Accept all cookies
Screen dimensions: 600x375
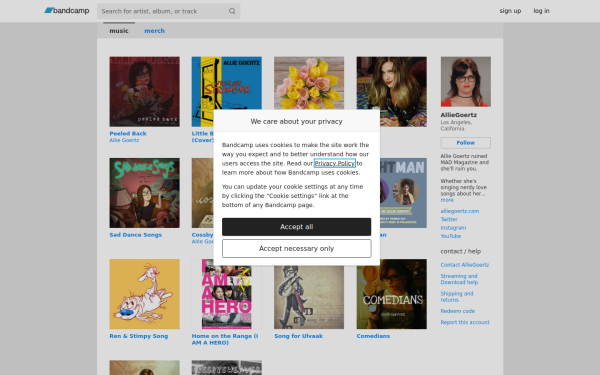click(297, 227)
